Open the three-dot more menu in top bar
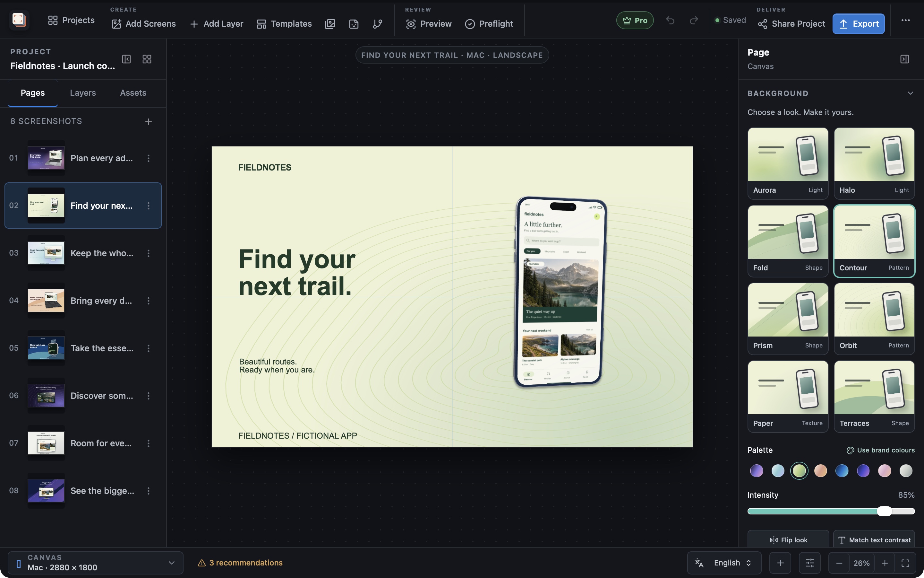Viewport: 924px width, 578px height. [906, 20]
